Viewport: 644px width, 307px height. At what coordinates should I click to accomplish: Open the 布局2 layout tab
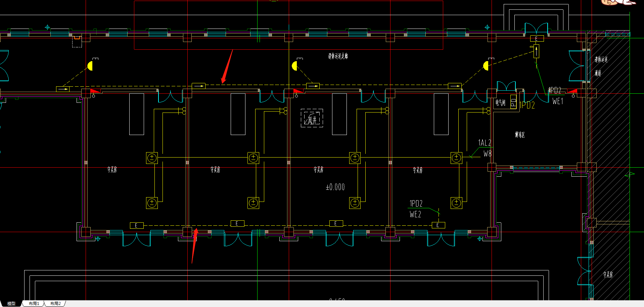55,303
